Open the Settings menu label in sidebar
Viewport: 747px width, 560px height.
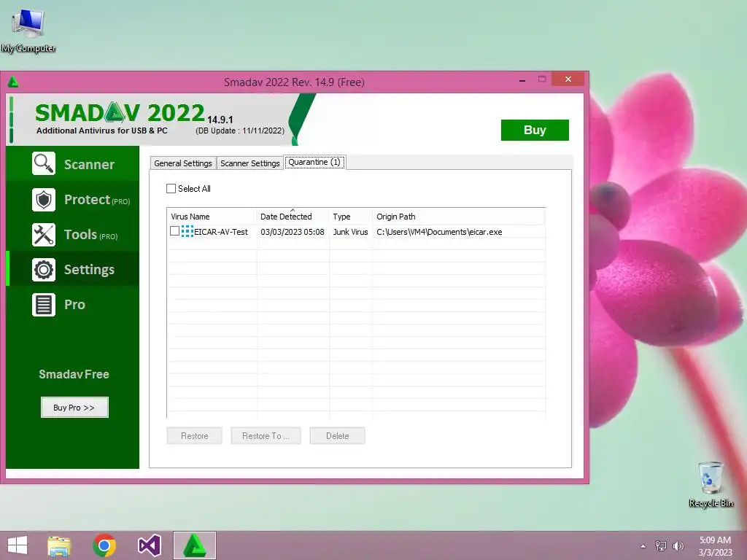coord(89,270)
